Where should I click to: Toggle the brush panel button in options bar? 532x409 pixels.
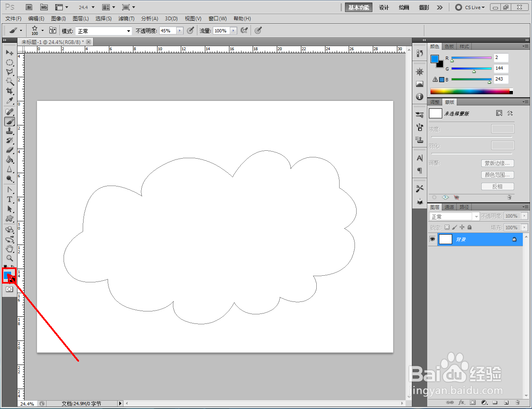click(53, 30)
